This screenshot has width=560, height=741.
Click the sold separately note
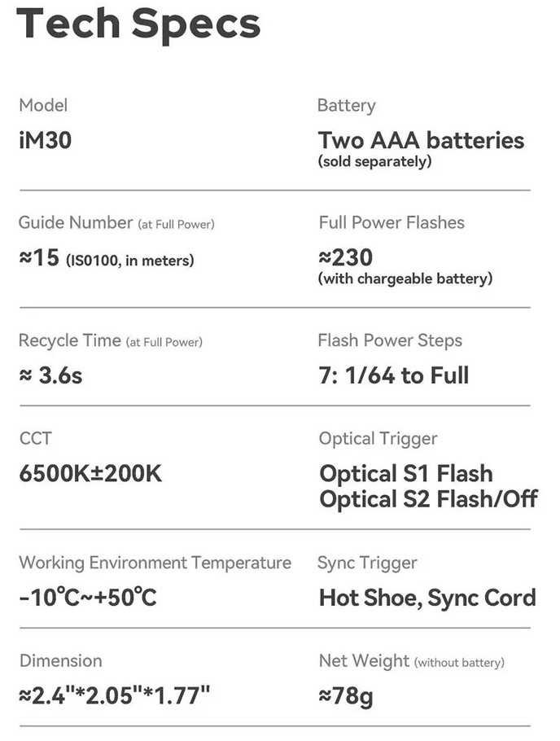[x=374, y=161]
